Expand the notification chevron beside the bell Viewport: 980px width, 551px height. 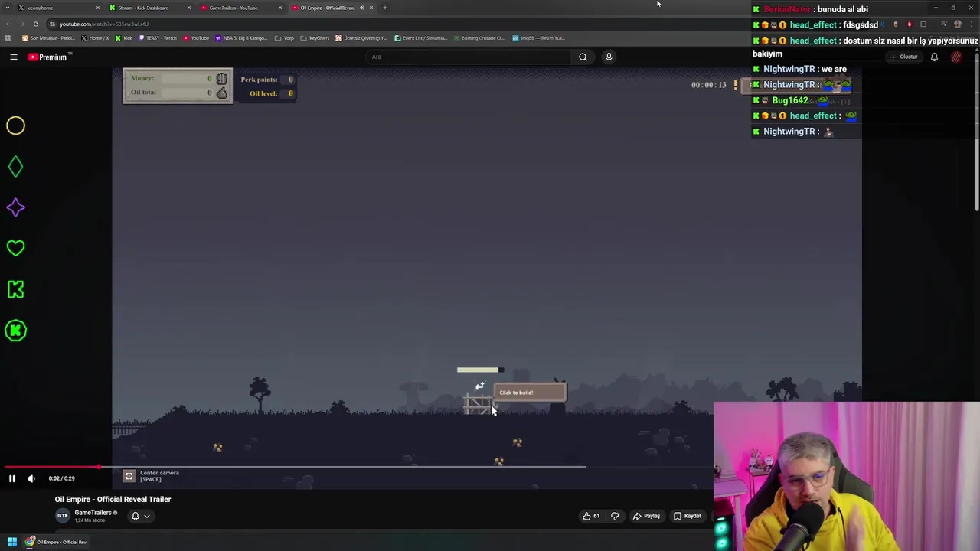[147, 516]
